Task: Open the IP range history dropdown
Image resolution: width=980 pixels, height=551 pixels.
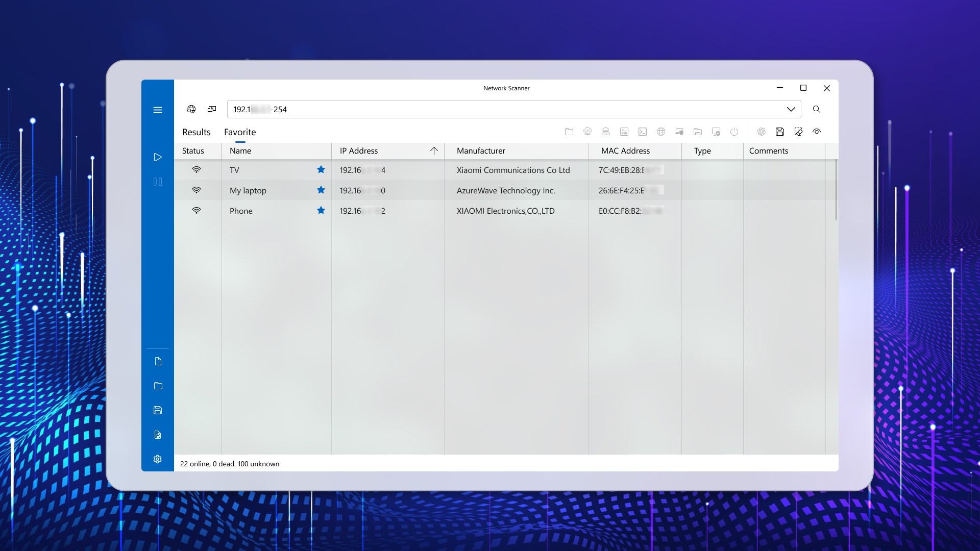Action: point(792,109)
